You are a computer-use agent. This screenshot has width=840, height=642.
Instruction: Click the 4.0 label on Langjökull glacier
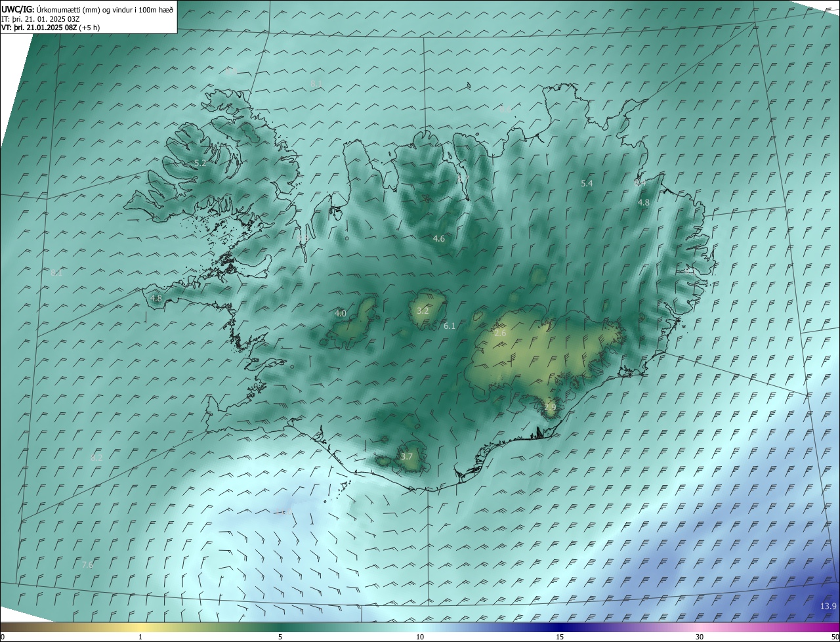click(x=341, y=314)
